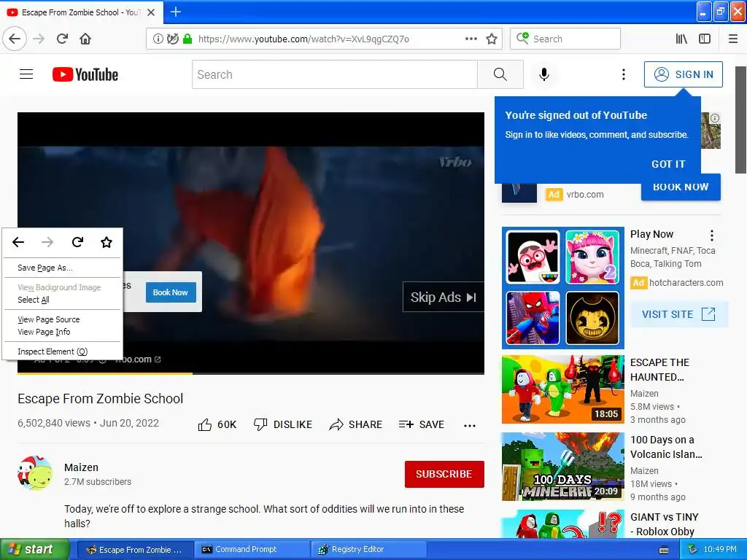The width and height of the screenshot is (747, 560).
Task: Open GIANT vs TINY Roblox Obby title
Action: click(664, 524)
